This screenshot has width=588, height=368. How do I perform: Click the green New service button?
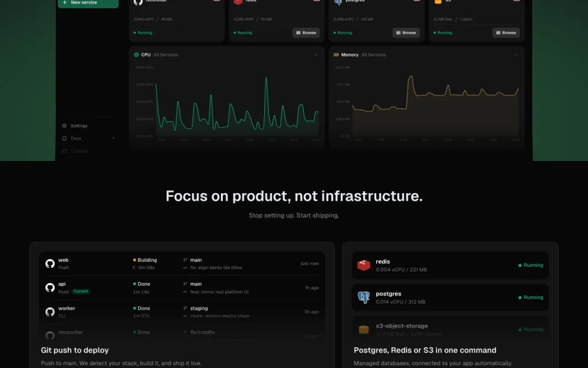click(x=88, y=3)
